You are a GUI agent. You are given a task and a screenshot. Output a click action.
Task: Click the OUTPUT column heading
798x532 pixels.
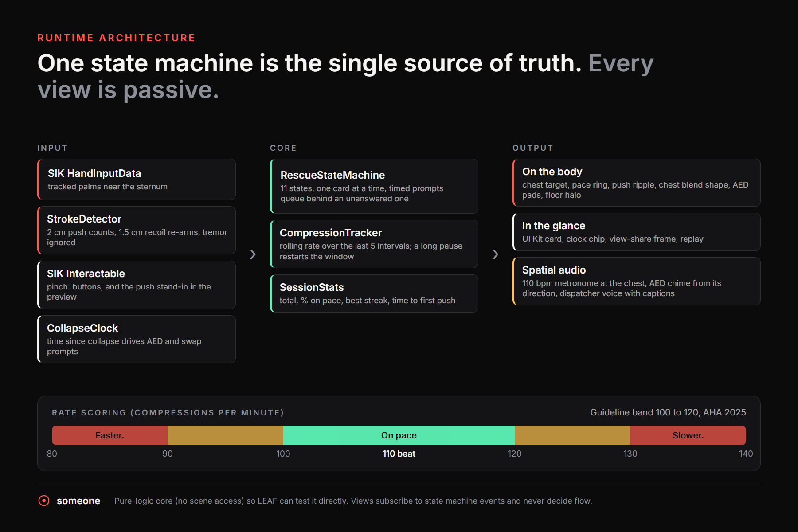pyautogui.click(x=533, y=148)
